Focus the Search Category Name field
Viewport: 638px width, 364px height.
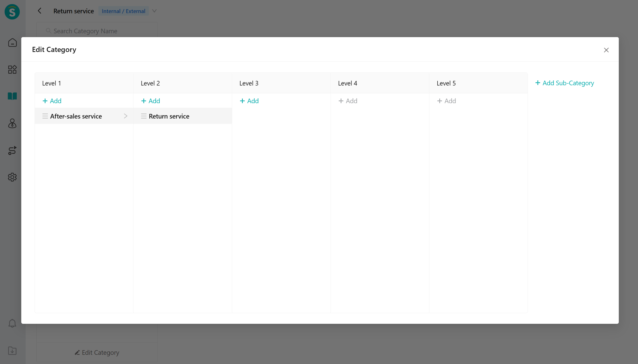click(x=97, y=31)
